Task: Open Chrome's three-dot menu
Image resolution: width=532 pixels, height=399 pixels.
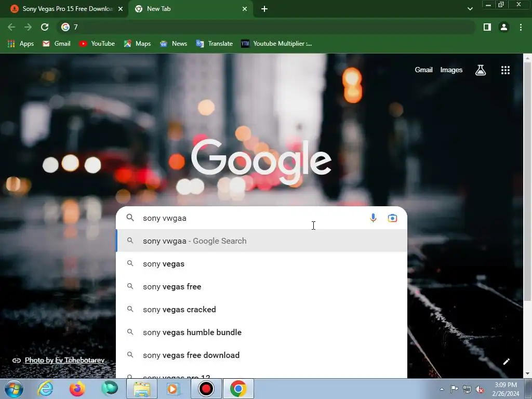Action: [521, 27]
